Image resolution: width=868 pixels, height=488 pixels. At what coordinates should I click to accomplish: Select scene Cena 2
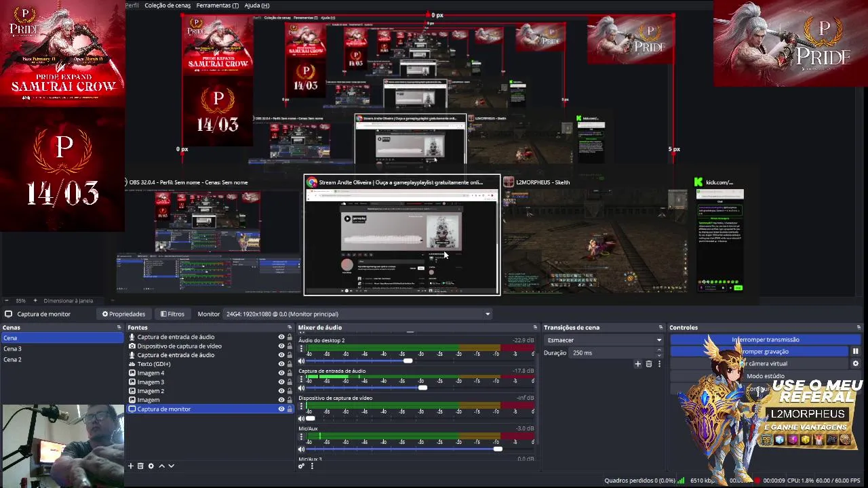tap(62, 359)
